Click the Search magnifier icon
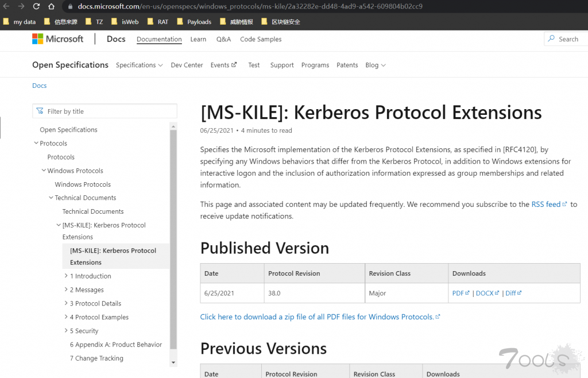 click(551, 38)
